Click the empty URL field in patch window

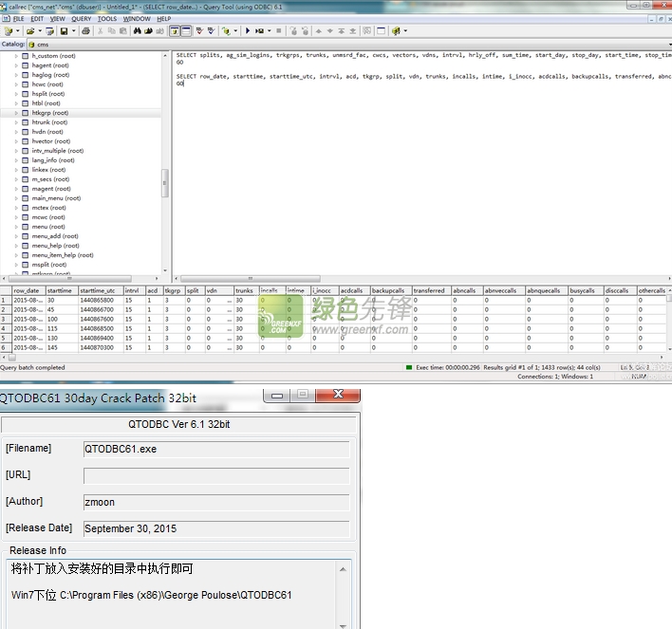click(216, 476)
